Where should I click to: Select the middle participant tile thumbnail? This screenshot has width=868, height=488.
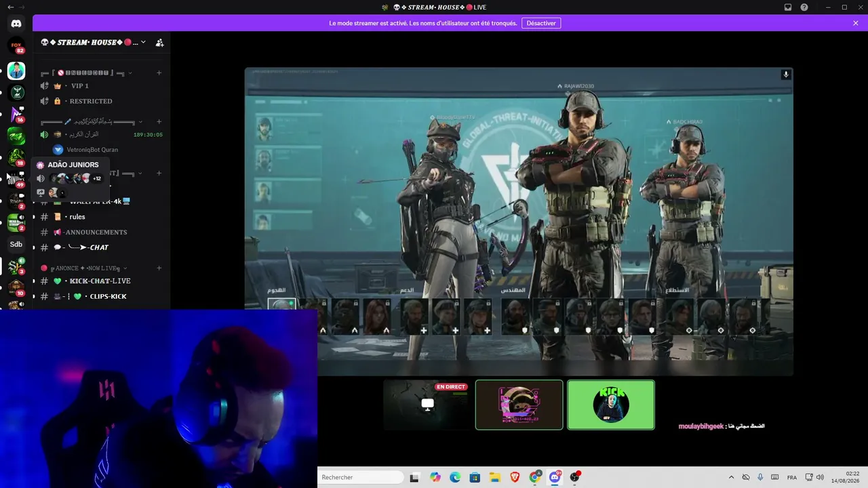(x=519, y=405)
